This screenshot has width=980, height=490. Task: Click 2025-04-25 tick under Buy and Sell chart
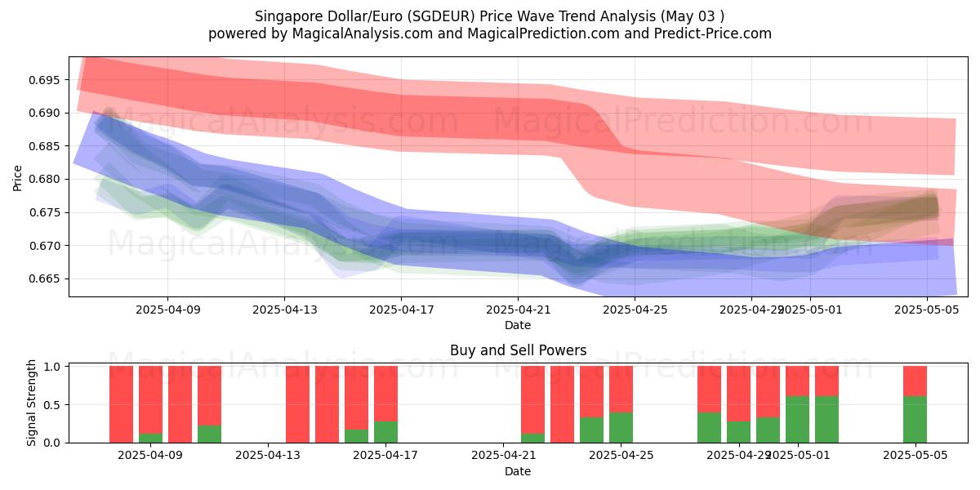pyautogui.click(x=621, y=456)
